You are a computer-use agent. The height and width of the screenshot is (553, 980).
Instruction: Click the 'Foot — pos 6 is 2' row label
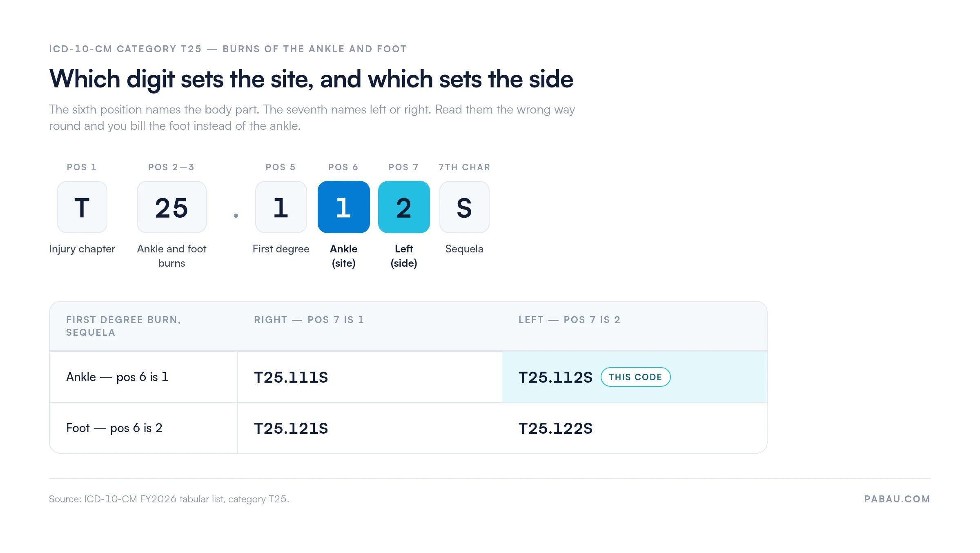coord(114,428)
